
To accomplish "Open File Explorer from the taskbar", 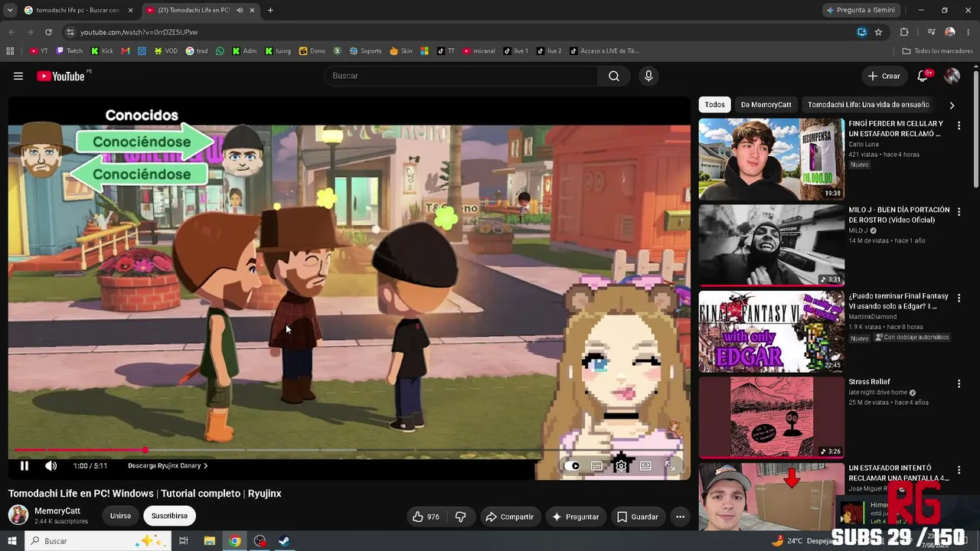I will coord(209,541).
